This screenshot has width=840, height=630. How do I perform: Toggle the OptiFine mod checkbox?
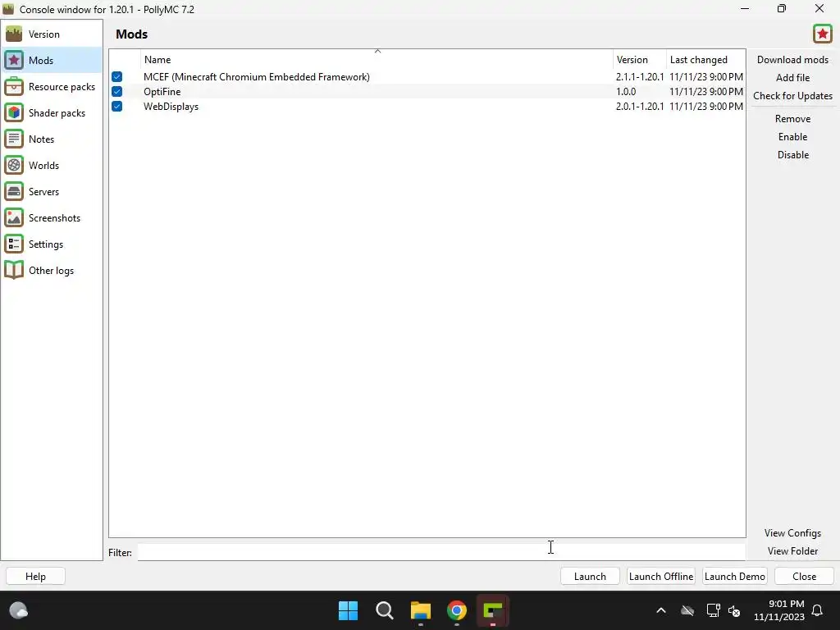[x=116, y=92]
